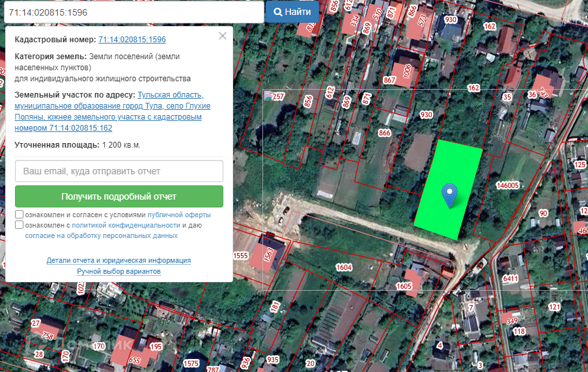588x372 pixels.
Task: Click building label 655 on map
Action: [135, 360]
